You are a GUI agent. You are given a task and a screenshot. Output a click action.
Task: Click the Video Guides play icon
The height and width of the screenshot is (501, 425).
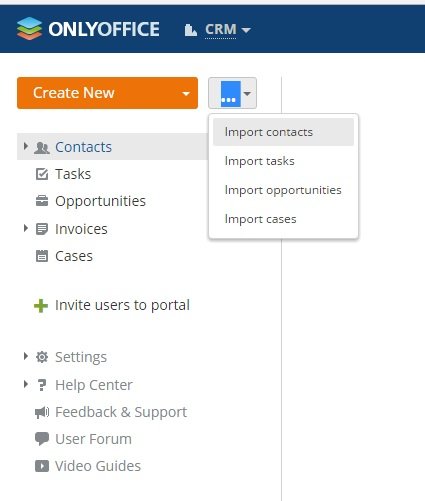click(x=42, y=466)
